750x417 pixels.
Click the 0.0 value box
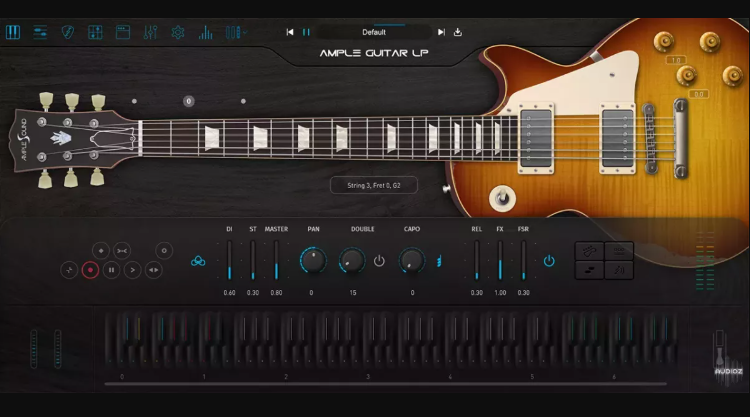pyautogui.click(x=699, y=94)
